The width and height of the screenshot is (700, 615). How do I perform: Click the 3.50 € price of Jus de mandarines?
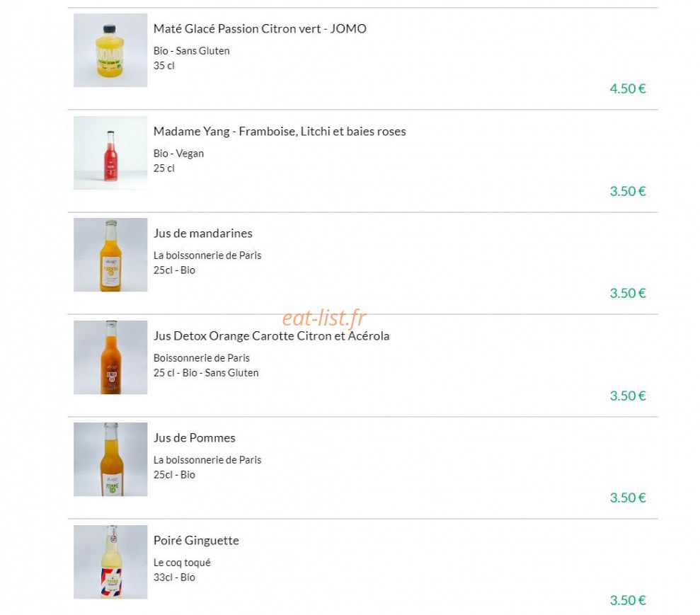coord(628,293)
